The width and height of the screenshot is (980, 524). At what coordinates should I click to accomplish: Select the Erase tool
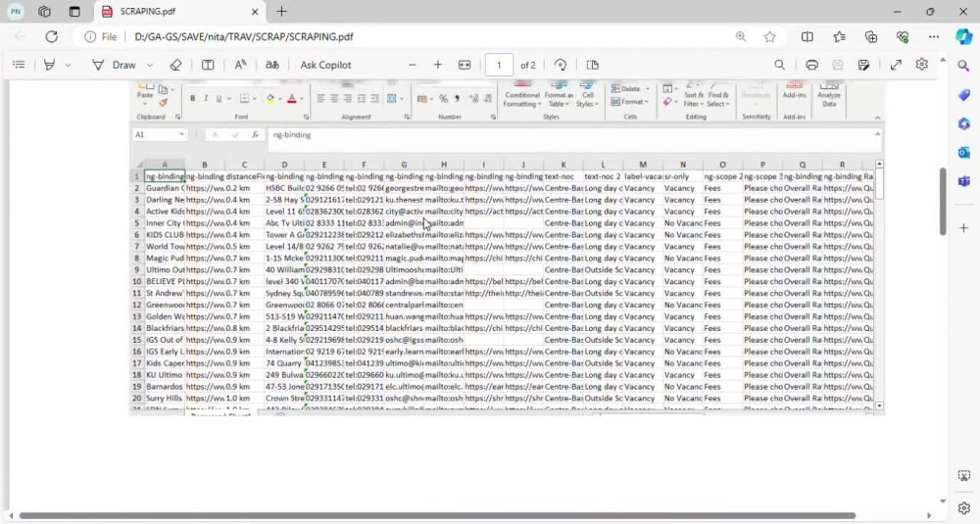tap(175, 65)
